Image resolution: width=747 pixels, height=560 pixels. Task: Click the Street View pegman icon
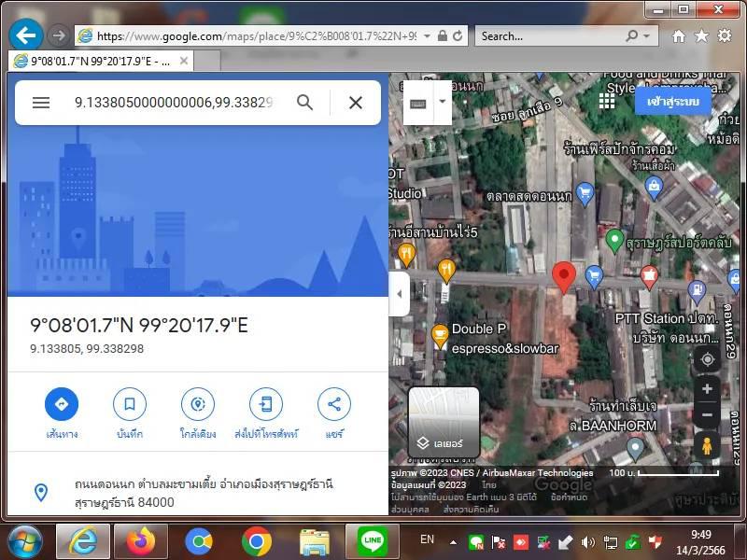tap(707, 446)
